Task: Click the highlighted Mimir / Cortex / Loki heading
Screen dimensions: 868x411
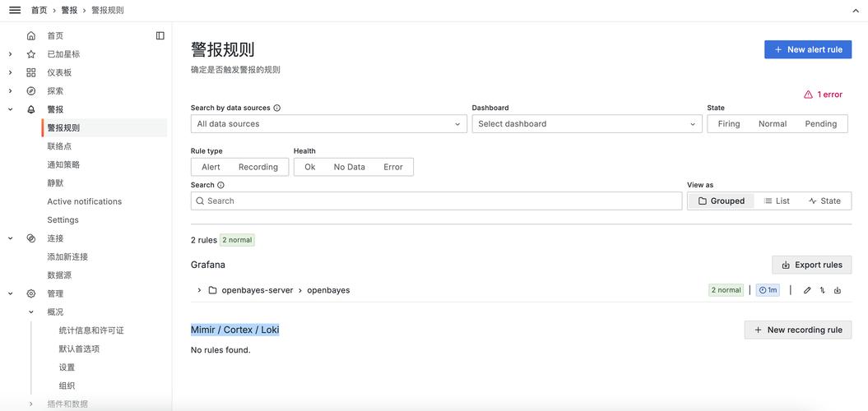Action: 234,330
